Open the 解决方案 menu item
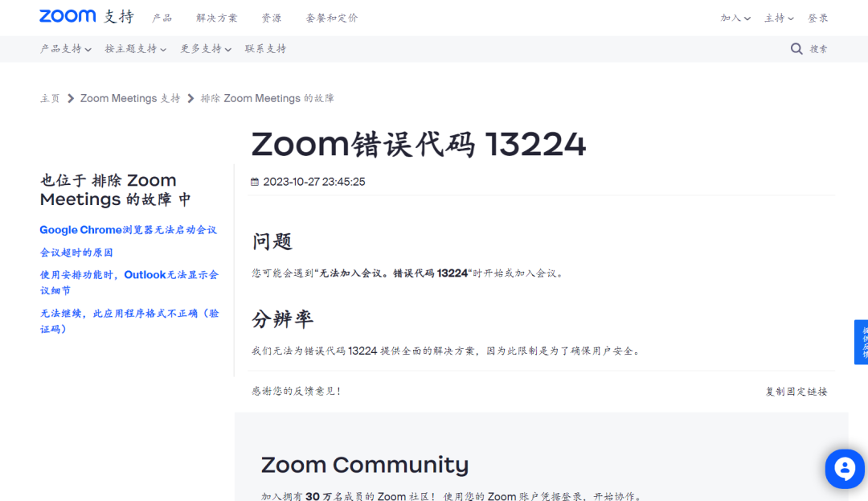This screenshot has height=501, width=868. click(216, 18)
